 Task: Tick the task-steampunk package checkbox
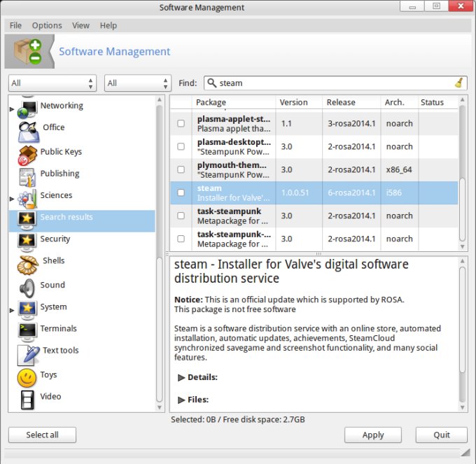pyautogui.click(x=181, y=216)
